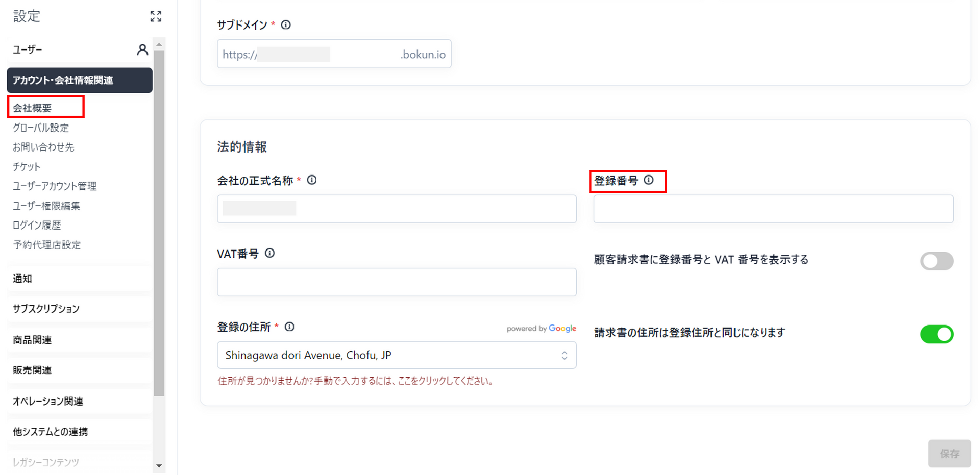Click info icon next to サブドメイン
The height and width of the screenshot is (475, 980).
[x=286, y=25]
